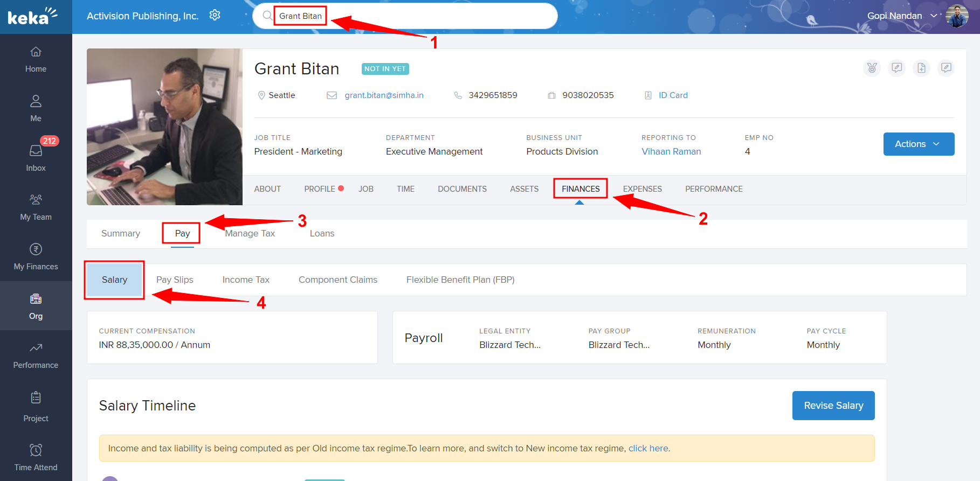The image size is (980, 481).
Task: Open Performance in the left sidebar
Action: point(36,355)
